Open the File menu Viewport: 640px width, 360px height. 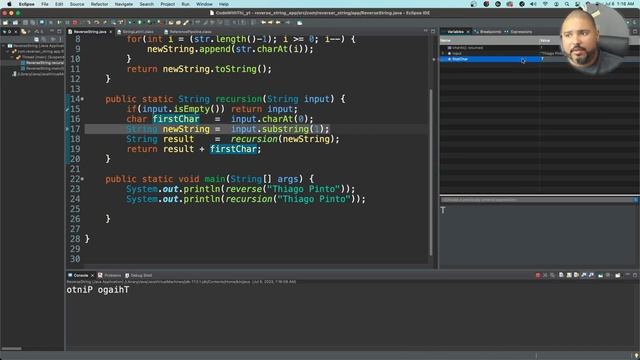coord(45,4)
